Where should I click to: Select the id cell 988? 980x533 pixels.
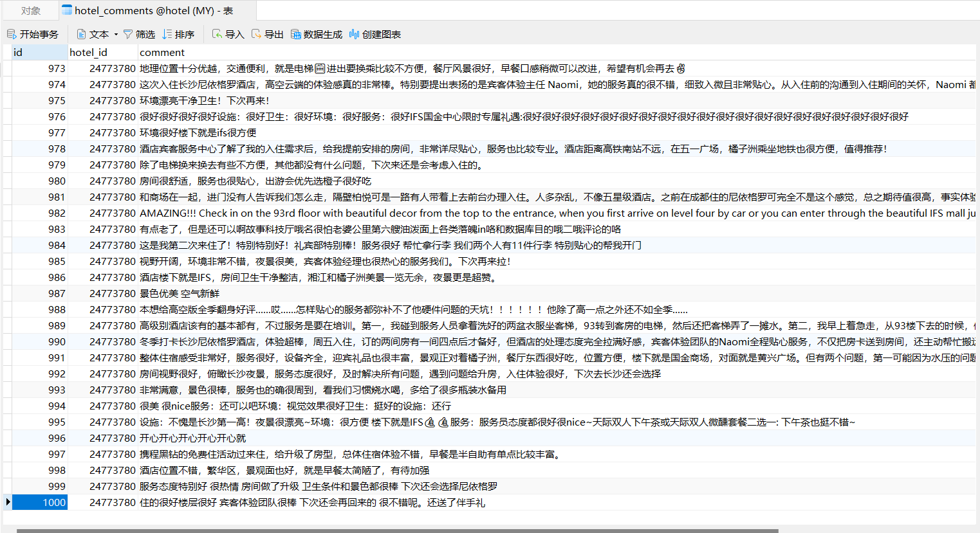40,309
